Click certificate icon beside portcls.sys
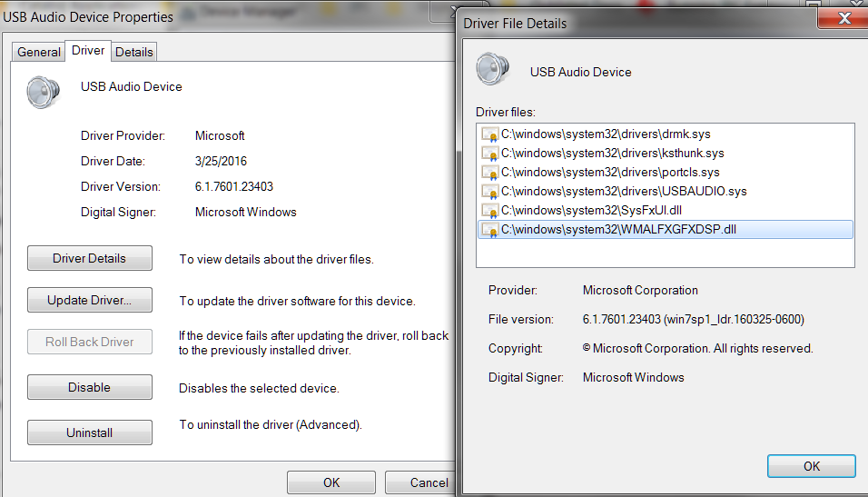The image size is (868, 497). coord(490,173)
